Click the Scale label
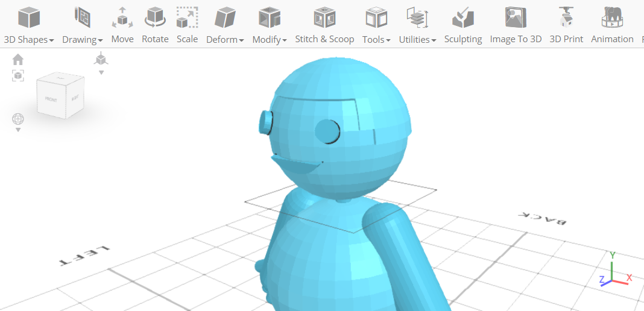 point(188,39)
